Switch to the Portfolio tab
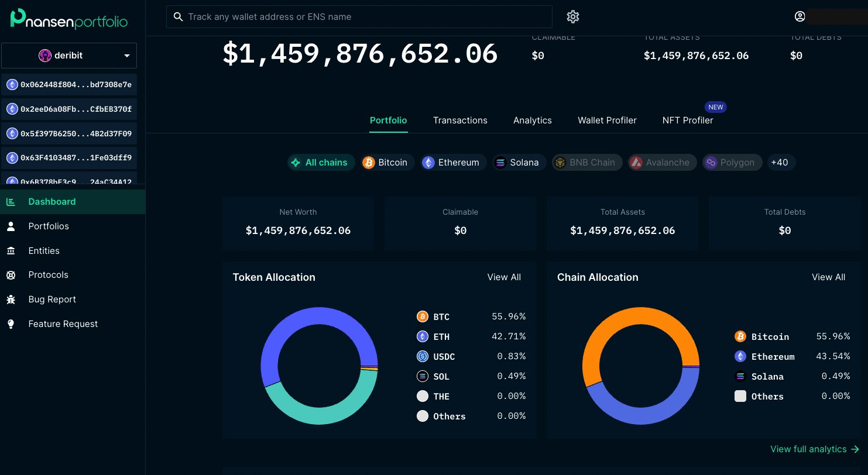This screenshot has width=868, height=475. pos(388,120)
